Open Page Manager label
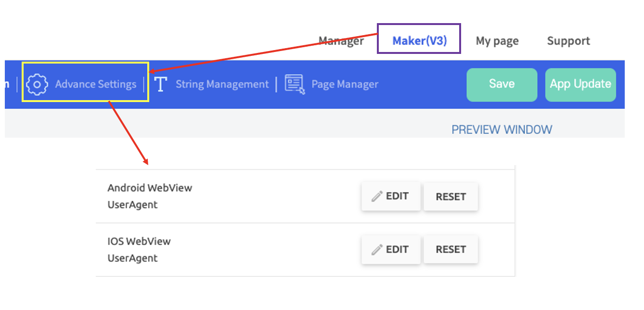 pos(345,84)
